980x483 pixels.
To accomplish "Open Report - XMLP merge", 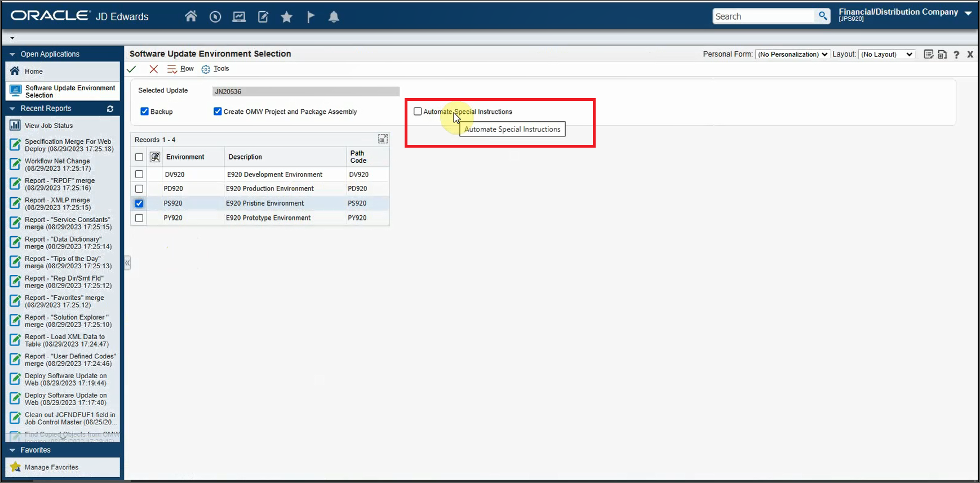I will pos(63,204).
